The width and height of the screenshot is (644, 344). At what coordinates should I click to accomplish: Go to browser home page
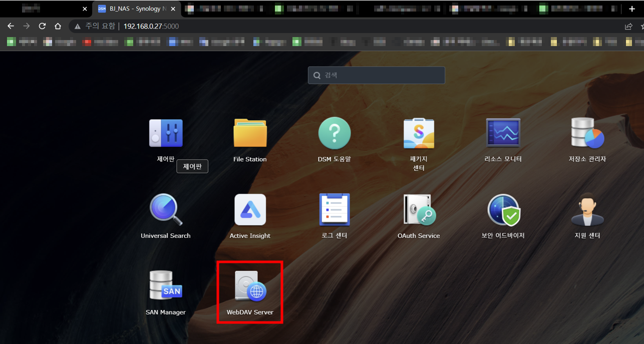(58, 26)
